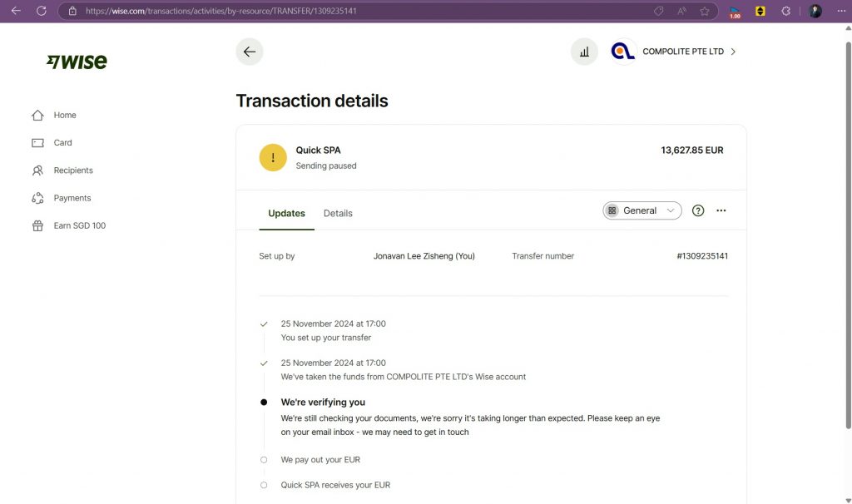The height and width of the screenshot is (504, 852).
Task: Click the Payments icon in the sidebar
Action: [x=37, y=198]
